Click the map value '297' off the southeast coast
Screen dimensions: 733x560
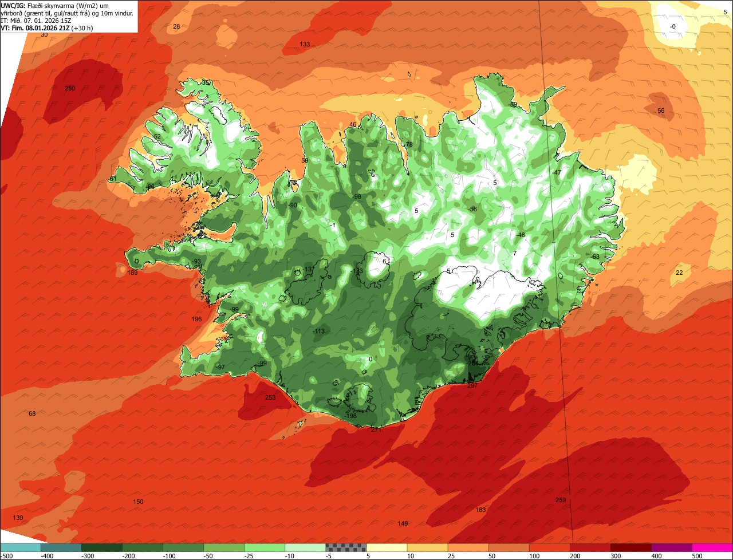(x=472, y=385)
